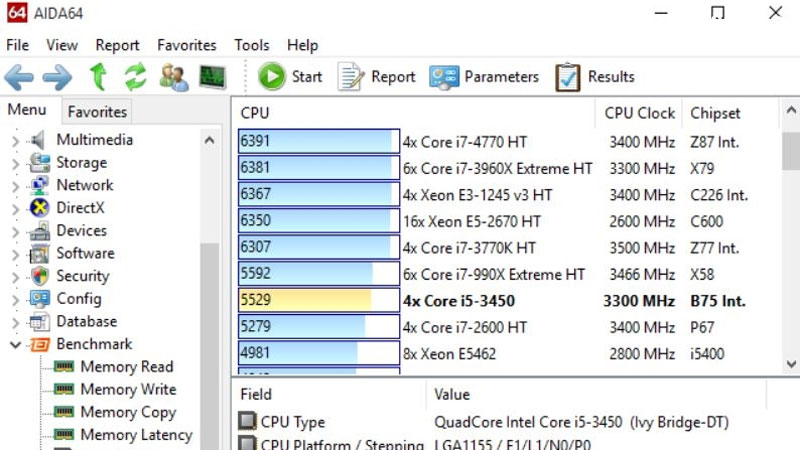
Task: Expand the DirectX tree node
Action: (15, 209)
